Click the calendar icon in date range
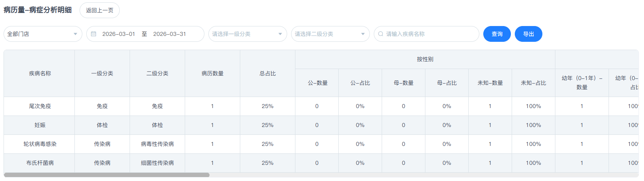644x181 pixels. [x=94, y=34]
